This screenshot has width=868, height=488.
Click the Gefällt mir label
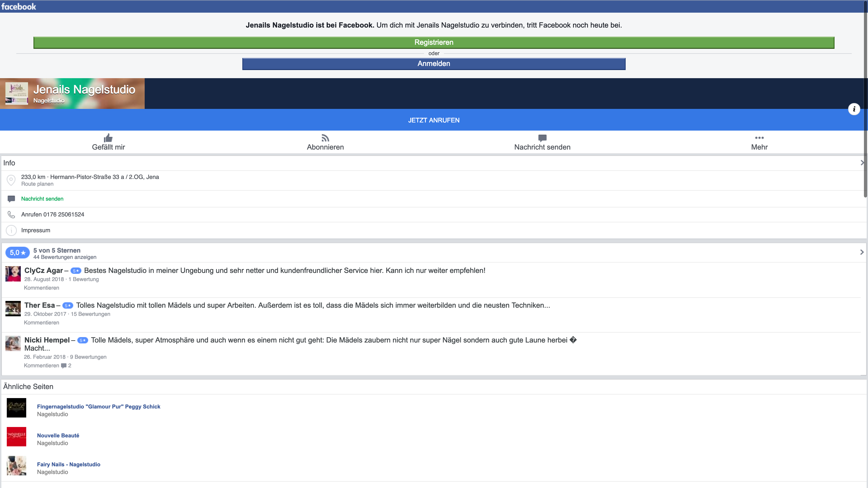click(108, 147)
